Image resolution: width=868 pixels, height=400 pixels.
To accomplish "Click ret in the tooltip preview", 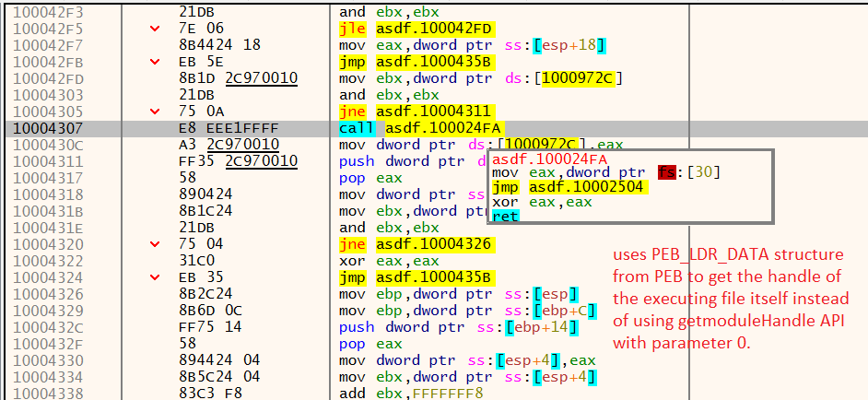I will point(505,216).
